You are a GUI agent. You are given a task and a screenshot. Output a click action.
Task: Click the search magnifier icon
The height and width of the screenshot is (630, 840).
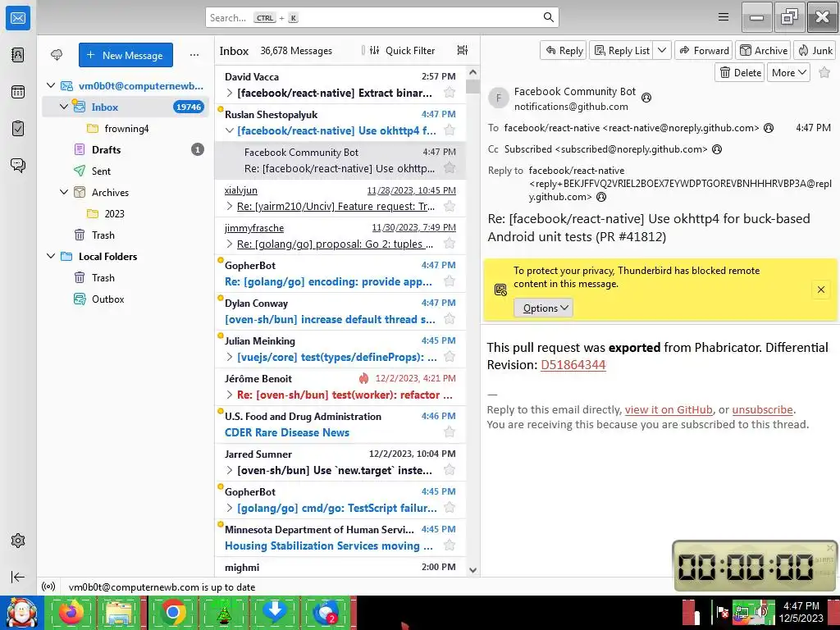tap(549, 17)
